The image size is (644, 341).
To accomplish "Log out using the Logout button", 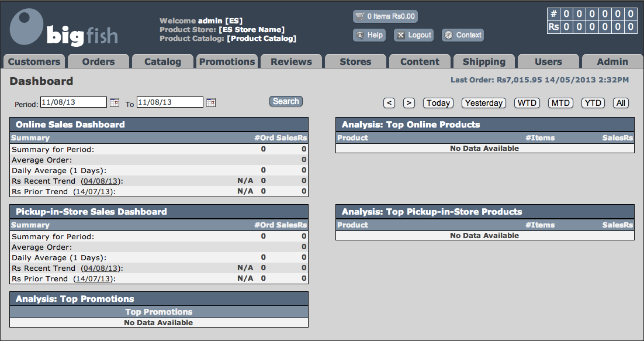I will [414, 35].
